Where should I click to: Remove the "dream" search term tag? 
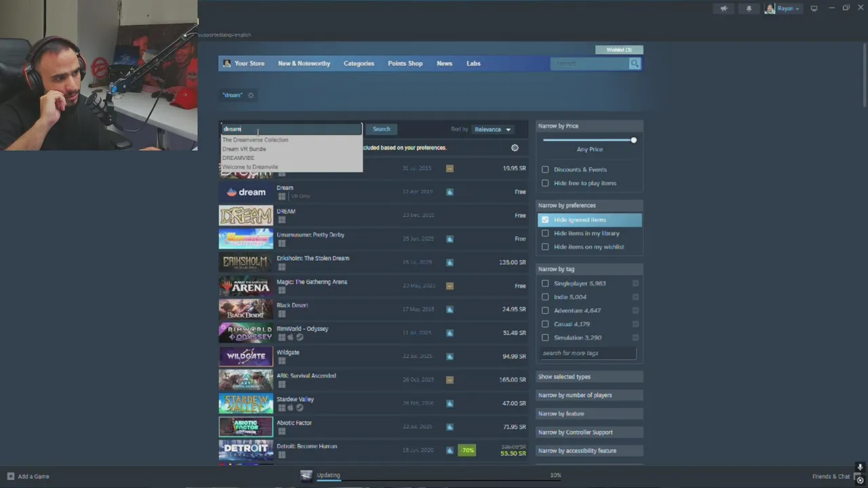251,95
